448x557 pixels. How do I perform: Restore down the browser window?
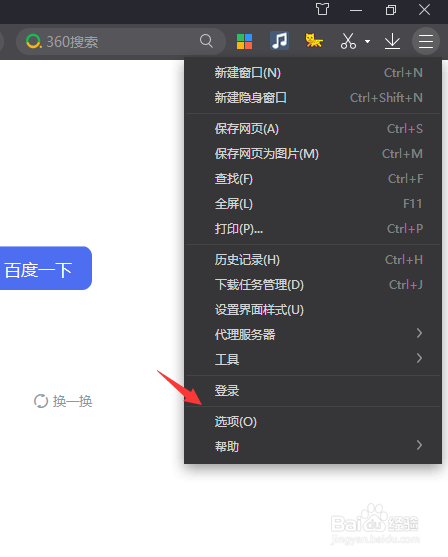(390, 10)
